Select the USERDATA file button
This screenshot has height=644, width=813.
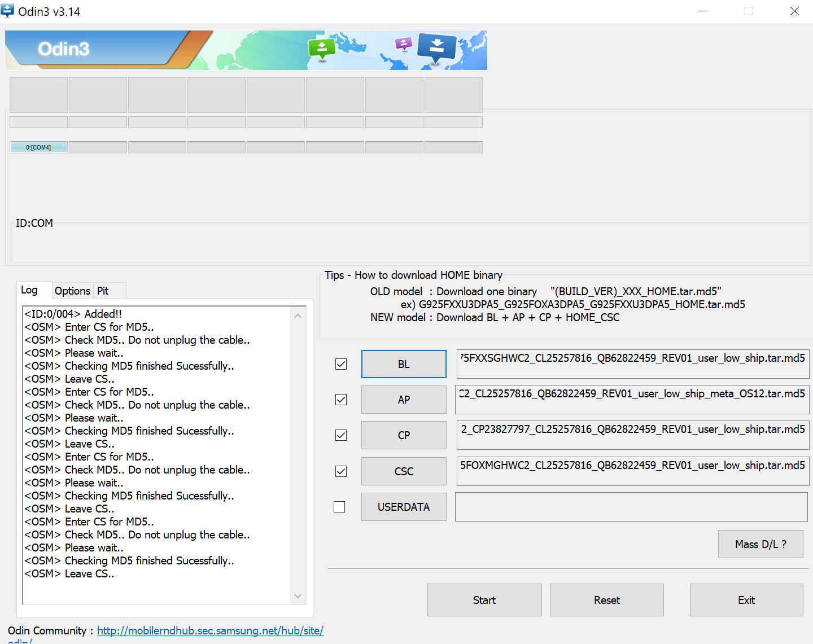pyautogui.click(x=404, y=507)
